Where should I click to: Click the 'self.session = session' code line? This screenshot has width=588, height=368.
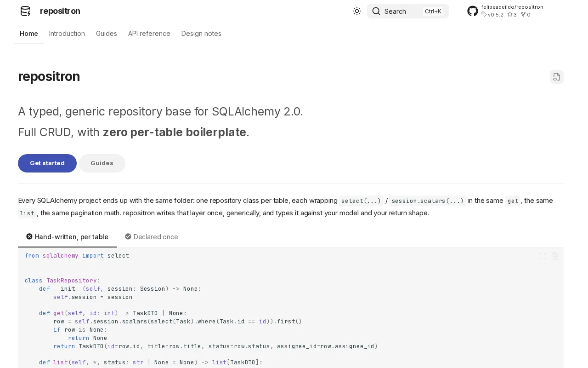[x=93, y=297]
